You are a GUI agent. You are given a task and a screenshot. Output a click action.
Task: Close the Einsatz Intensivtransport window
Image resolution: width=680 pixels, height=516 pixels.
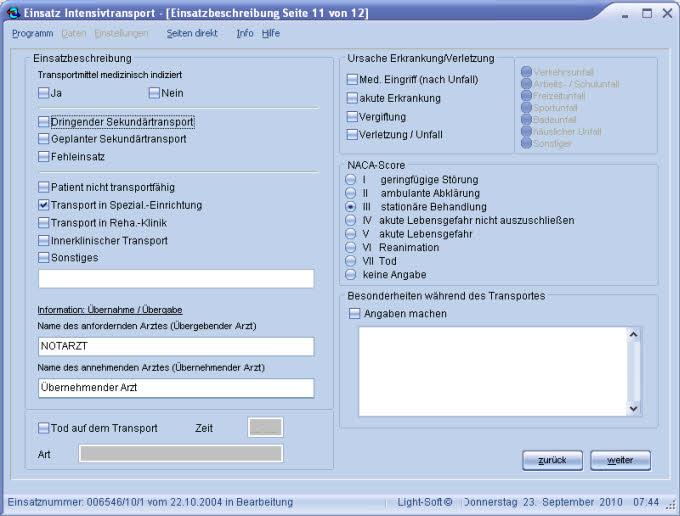point(667,13)
